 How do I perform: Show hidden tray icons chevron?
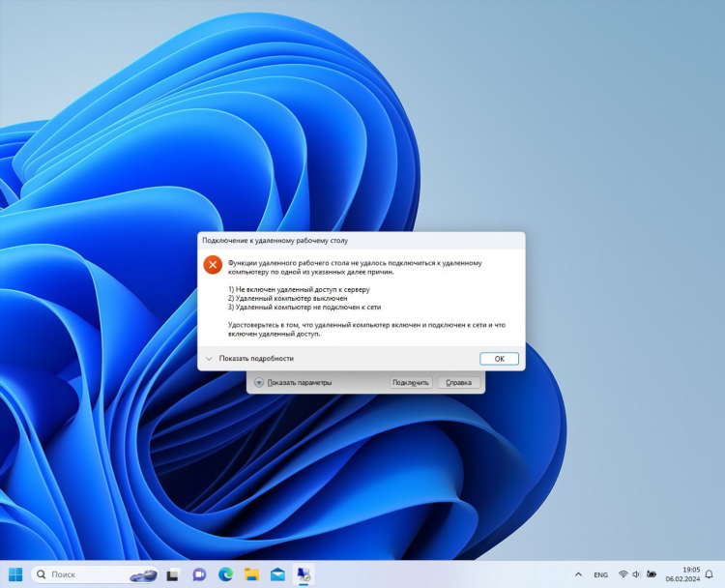[578, 574]
